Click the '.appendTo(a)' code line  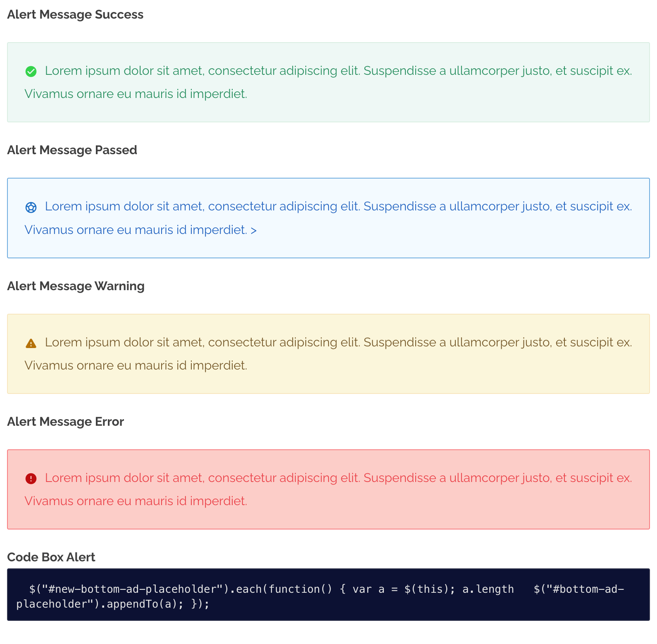pos(113,604)
